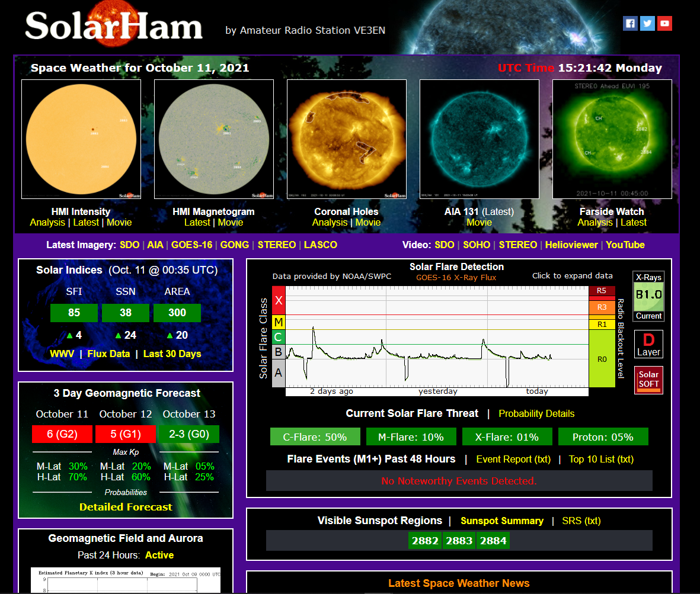Viewport: 700px width, 594px height.
Task: Click Analysis under Coronal Holes
Action: tap(330, 223)
